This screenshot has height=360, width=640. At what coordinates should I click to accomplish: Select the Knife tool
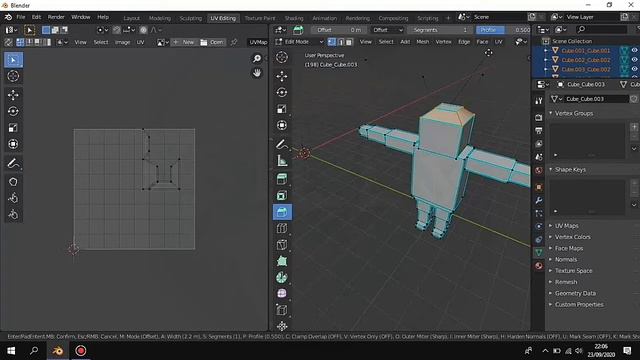(282, 244)
